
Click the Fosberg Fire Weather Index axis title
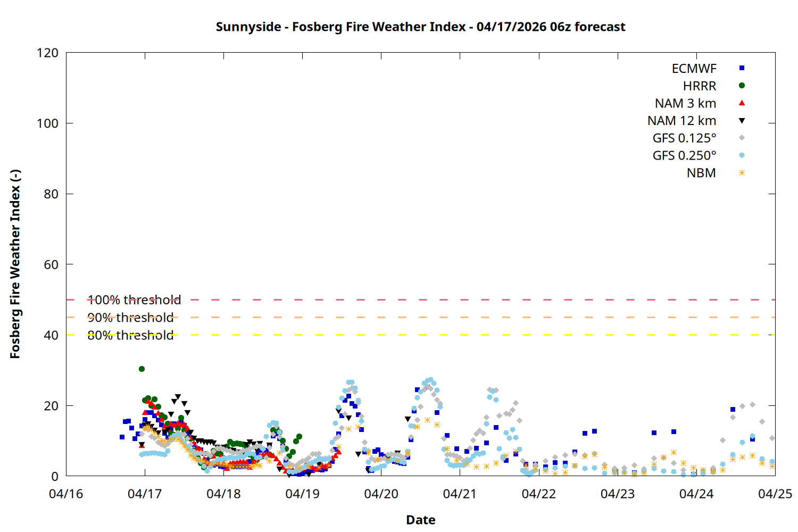tap(15, 264)
